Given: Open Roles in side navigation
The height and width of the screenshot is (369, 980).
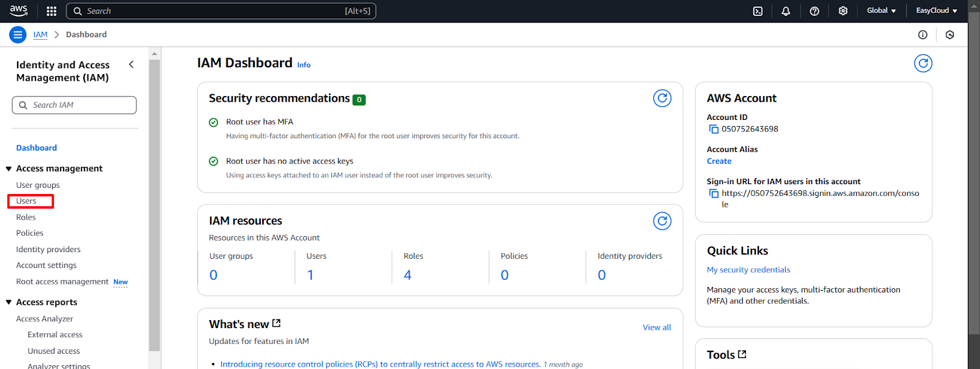Looking at the screenshot, I should click(x=26, y=217).
